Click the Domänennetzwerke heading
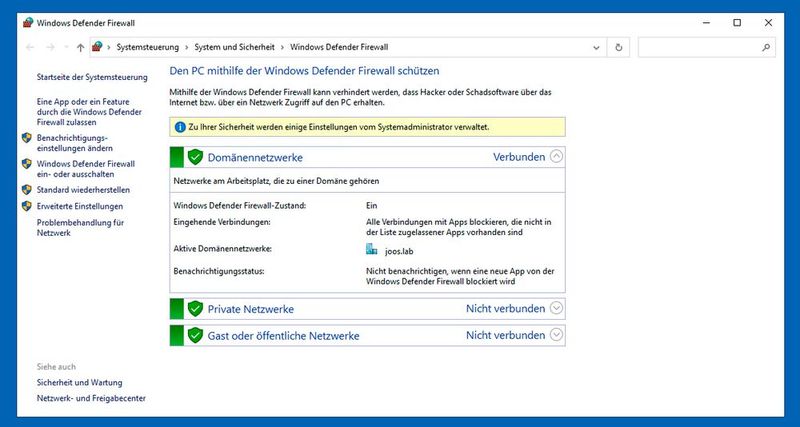The height and width of the screenshot is (427, 800). point(255,158)
